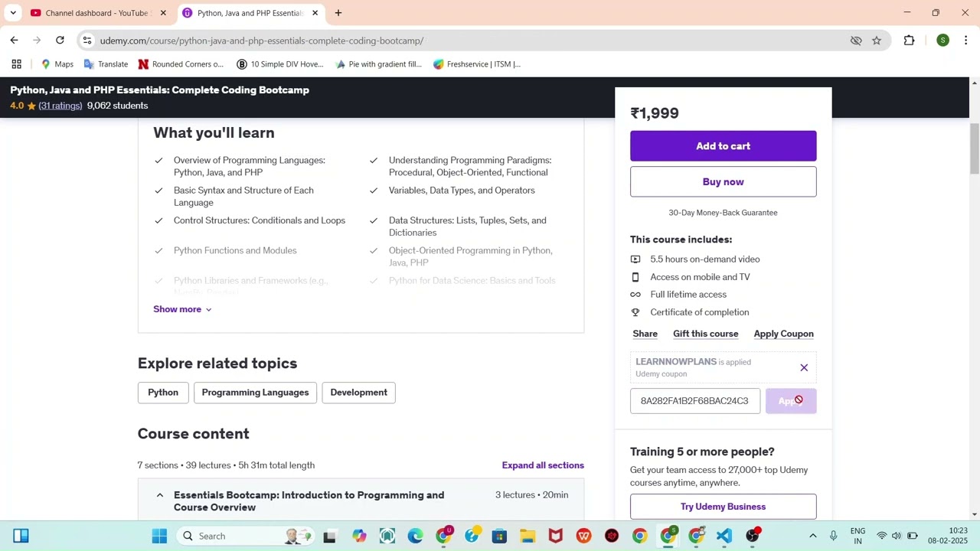Click the address bar URL
This screenshot has height=551, width=980.
(x=262, y=41)
